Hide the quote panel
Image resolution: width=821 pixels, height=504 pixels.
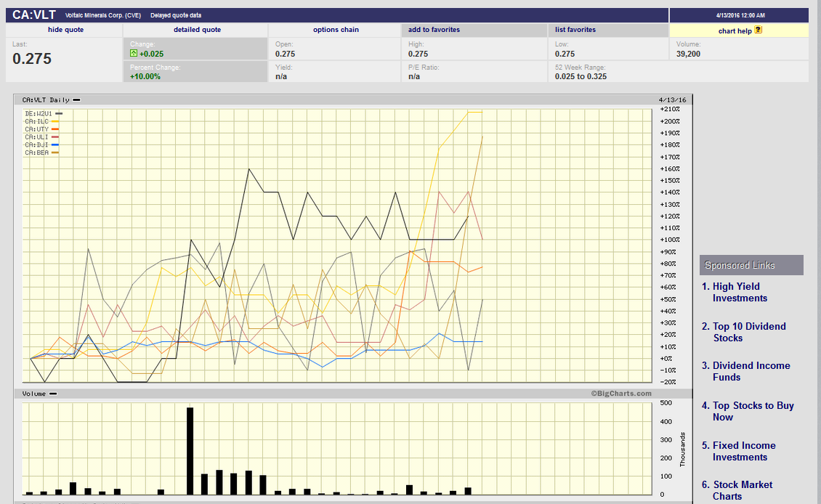[x=65, y=30]
